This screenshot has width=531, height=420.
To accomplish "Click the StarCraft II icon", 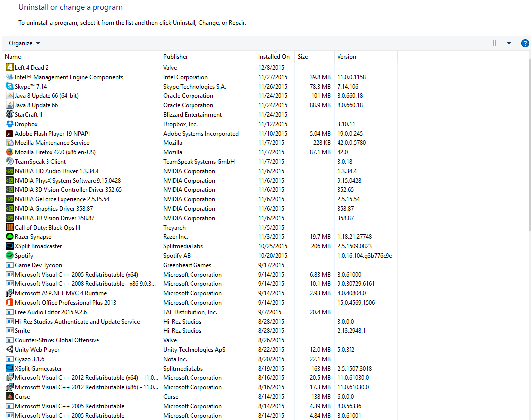I will coord(10,114).
